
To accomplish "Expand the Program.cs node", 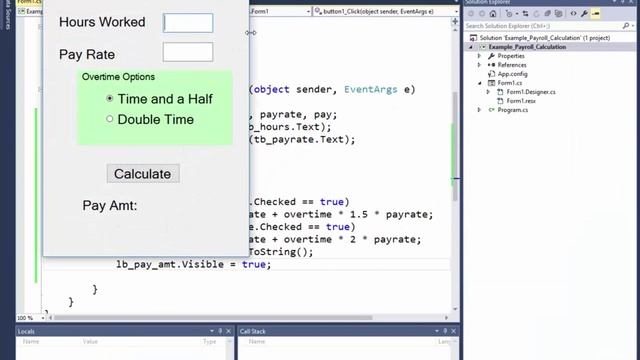I will tap(480, 110).
